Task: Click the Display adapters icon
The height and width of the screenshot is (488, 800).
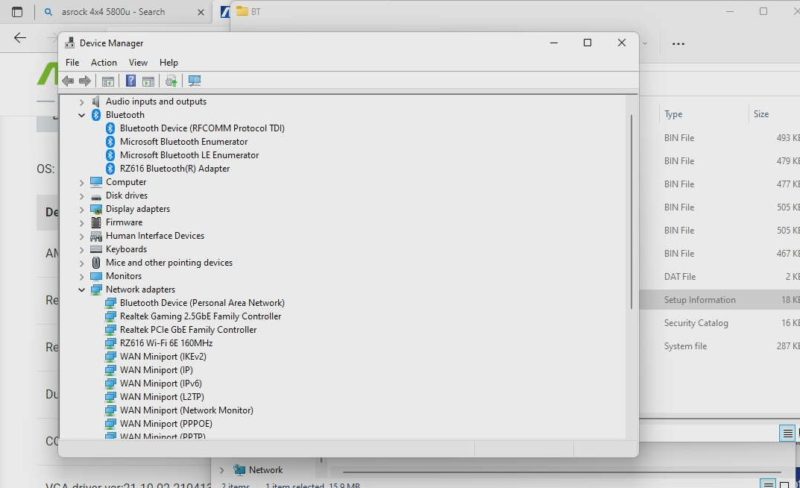Action: [96, 209]
